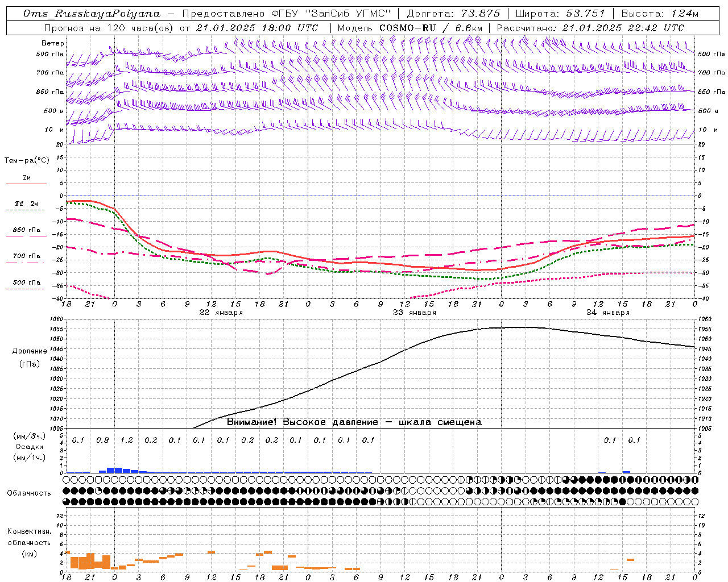This screenshot has width=728, height=582.
Task: Click the model label COSMO-RU / 6.6км
Action: 431,28
